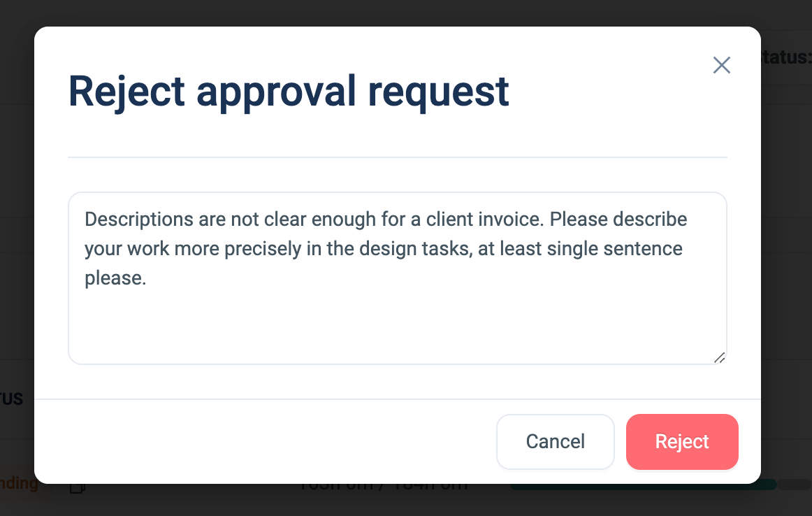Click the dimmed Status label top right
Viewport: 812px width, 516px height.
pyautogui.click(x=786, y=57)
